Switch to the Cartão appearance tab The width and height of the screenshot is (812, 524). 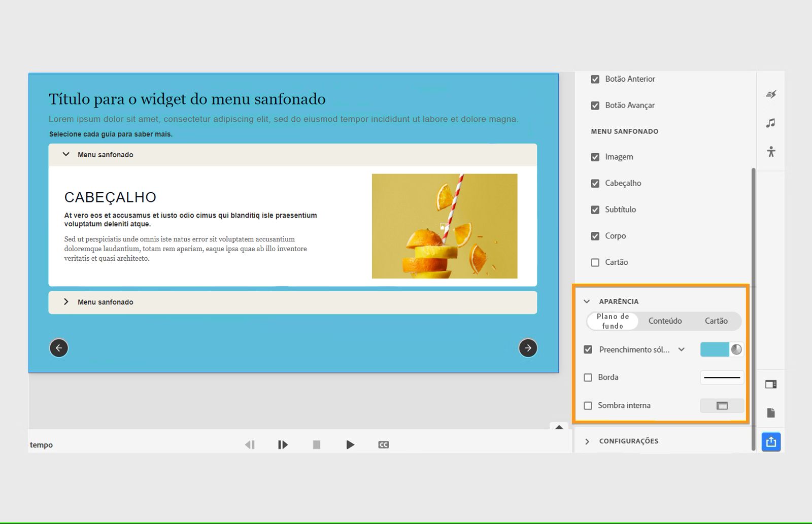pyautogui.click(x=716, y=321)
